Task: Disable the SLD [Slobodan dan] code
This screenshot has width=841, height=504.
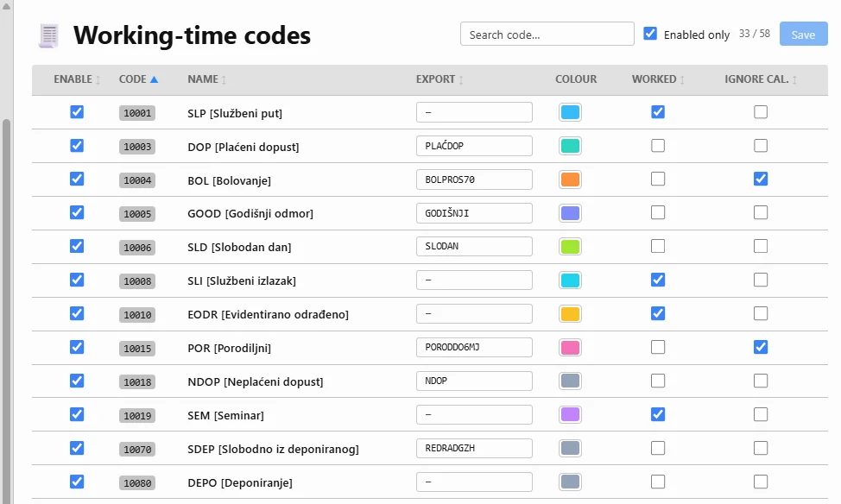Action: click(x=77, y=247)
